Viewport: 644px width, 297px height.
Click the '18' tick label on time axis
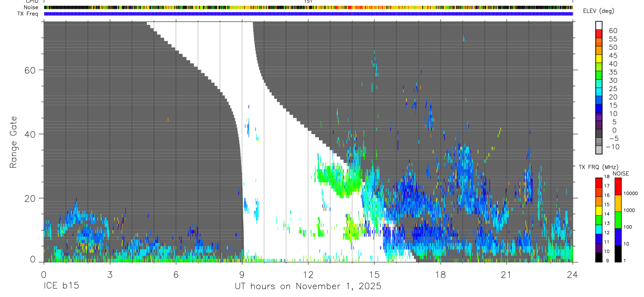(x=441, y=274)
